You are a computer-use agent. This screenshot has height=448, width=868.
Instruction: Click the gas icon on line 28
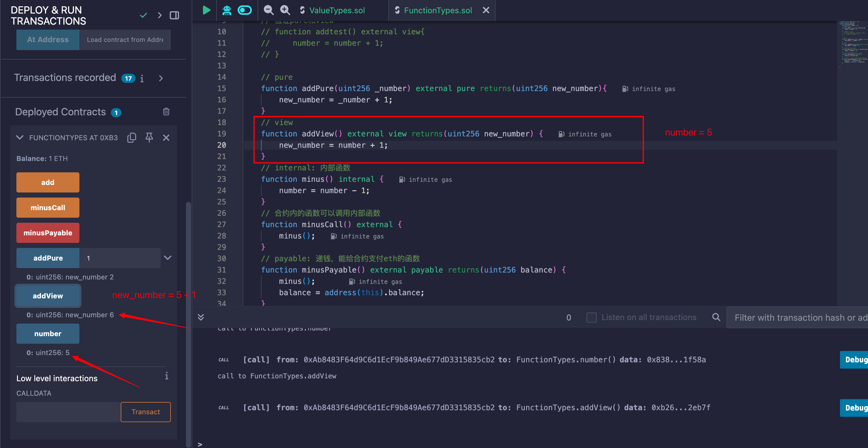pos(333,236)
